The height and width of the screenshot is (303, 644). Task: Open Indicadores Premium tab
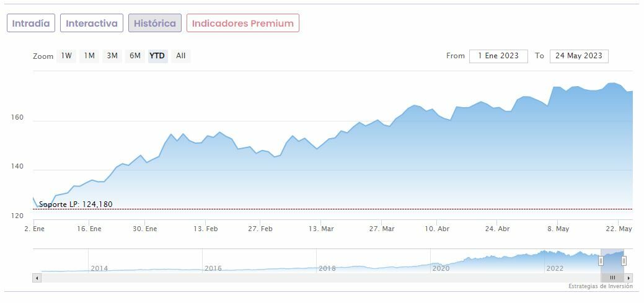[x=243, y=24]
